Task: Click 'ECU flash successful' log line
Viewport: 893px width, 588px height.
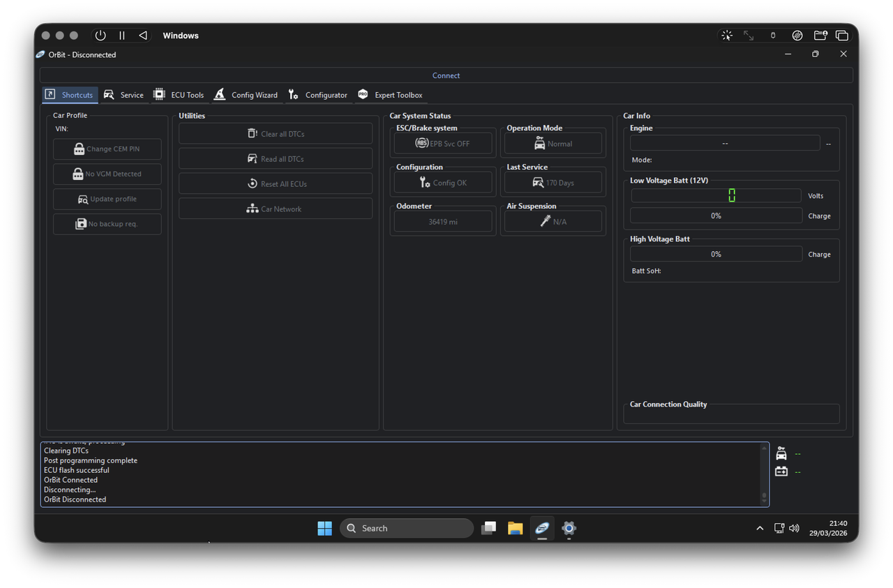Action: 76,470
